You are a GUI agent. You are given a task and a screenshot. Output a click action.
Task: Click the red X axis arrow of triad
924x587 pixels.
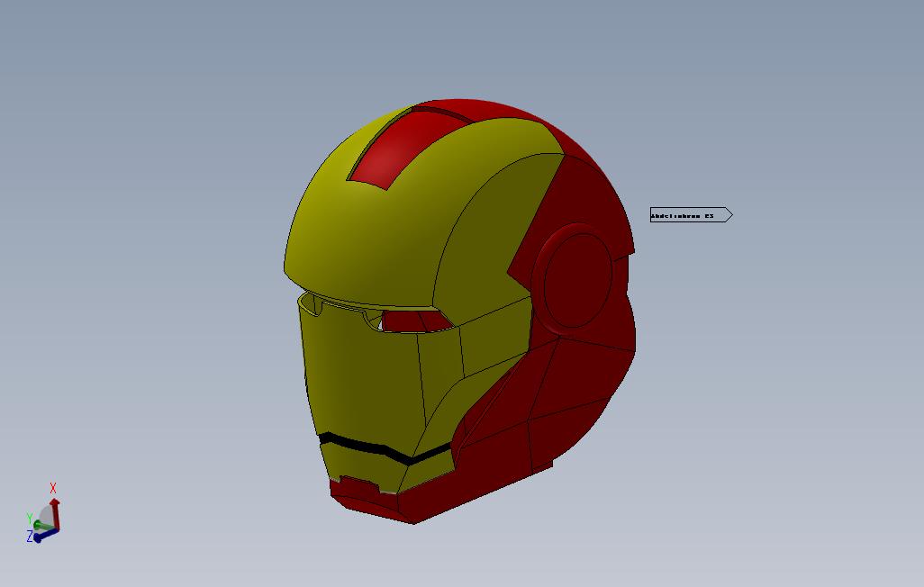pos(55,513)
